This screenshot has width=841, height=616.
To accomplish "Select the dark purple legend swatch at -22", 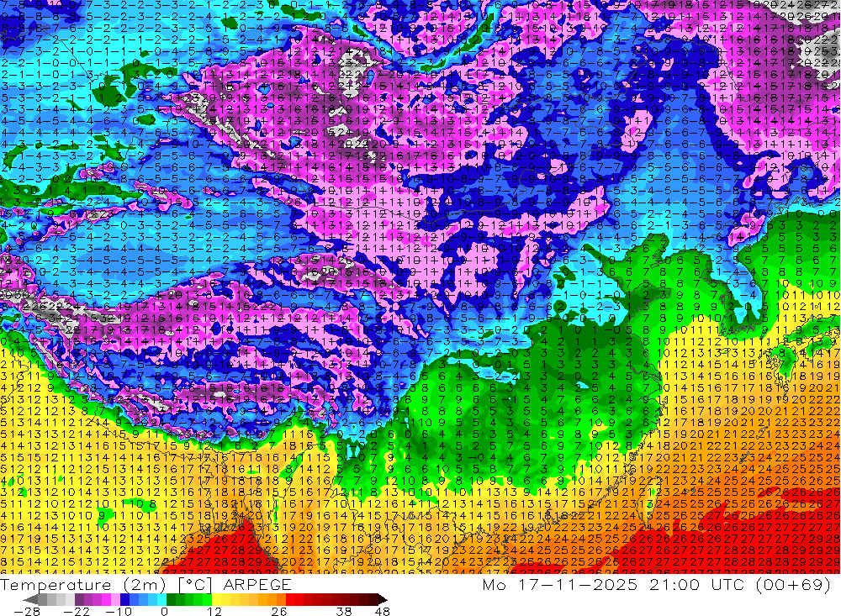I will coord(79,599).
